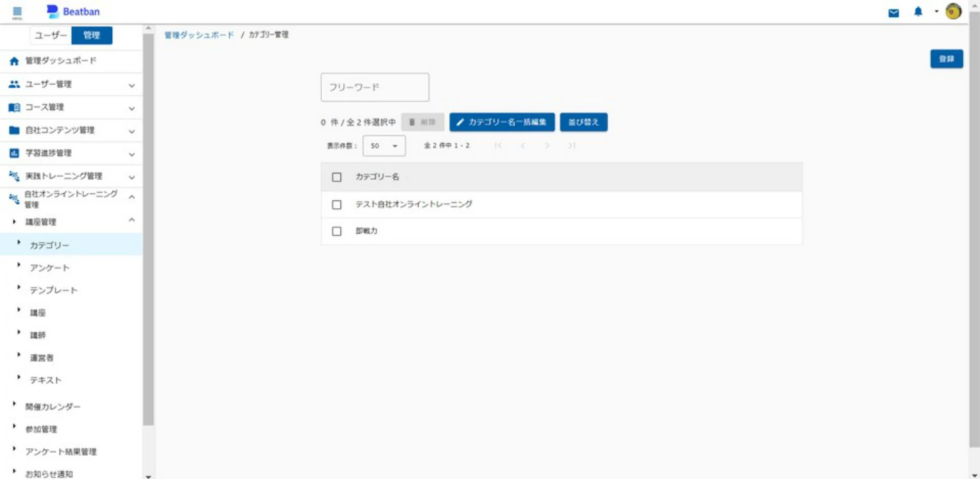Switch to the ユーザー tab
Image resolution: width=980 pixels, height=479 pixels.
click(x=50, y=36)
